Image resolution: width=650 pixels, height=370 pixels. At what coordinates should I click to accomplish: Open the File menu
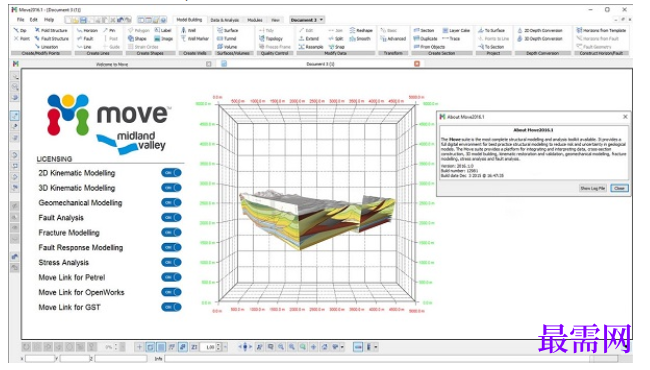(20, 19)
